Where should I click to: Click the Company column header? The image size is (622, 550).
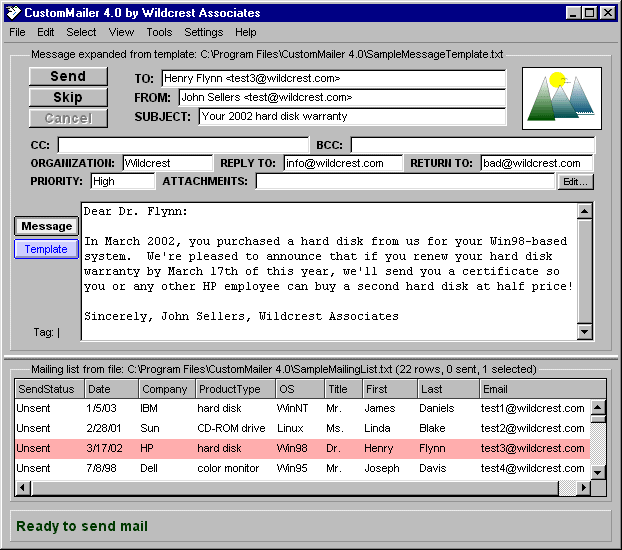click(167, 389)
